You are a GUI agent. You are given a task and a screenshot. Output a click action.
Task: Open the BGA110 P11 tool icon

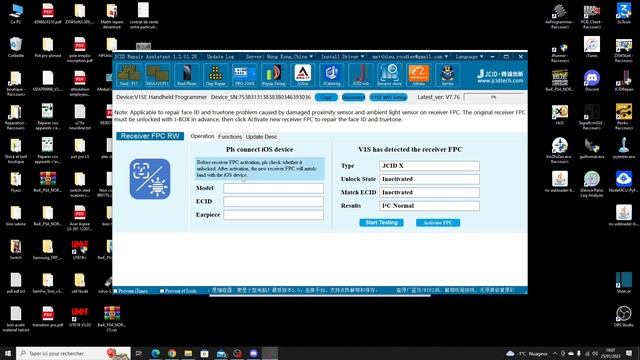tap(158, 75)
